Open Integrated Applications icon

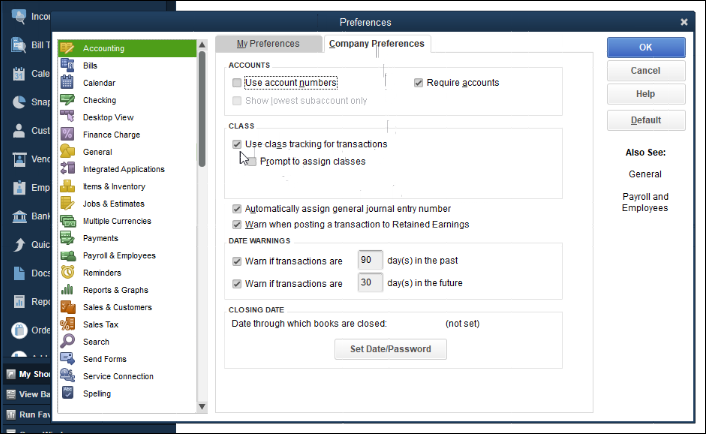[x=68, y=168]
